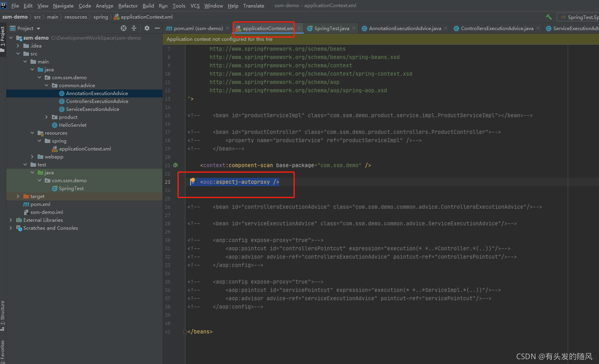Click the collapse all icon in Project panel
The height and width of the screenshot is (364, 599).
134,28
